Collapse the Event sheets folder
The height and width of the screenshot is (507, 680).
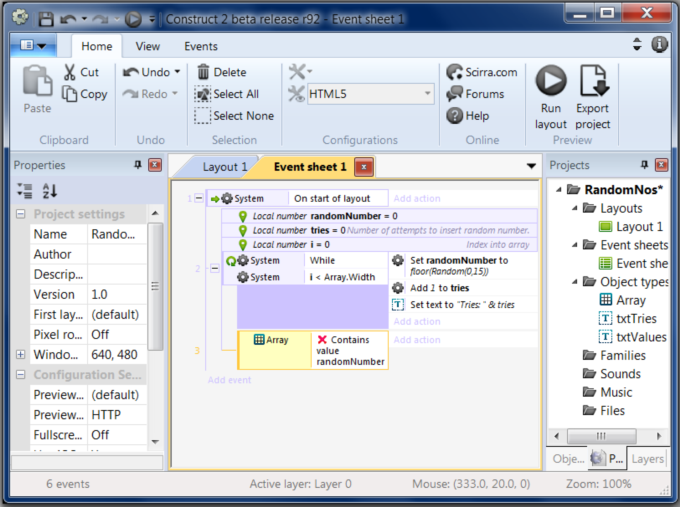(575, 245)
